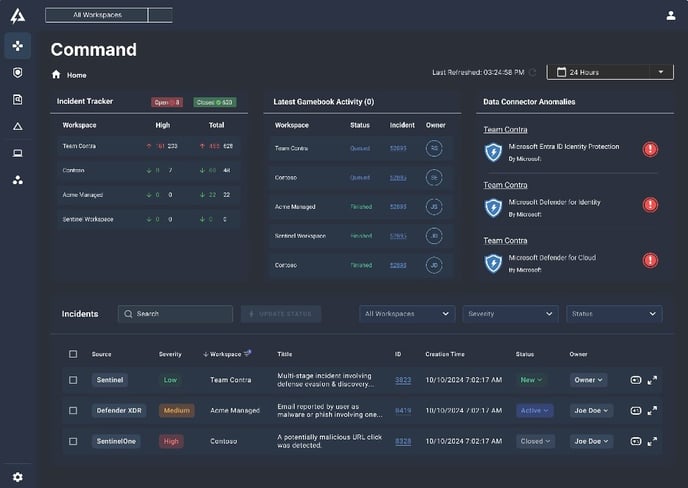The width and height of the screenshot is (688, 488).
Task: Open Joe Doe owner dropdown on SentinelOne row
Action: coord(591,441)
